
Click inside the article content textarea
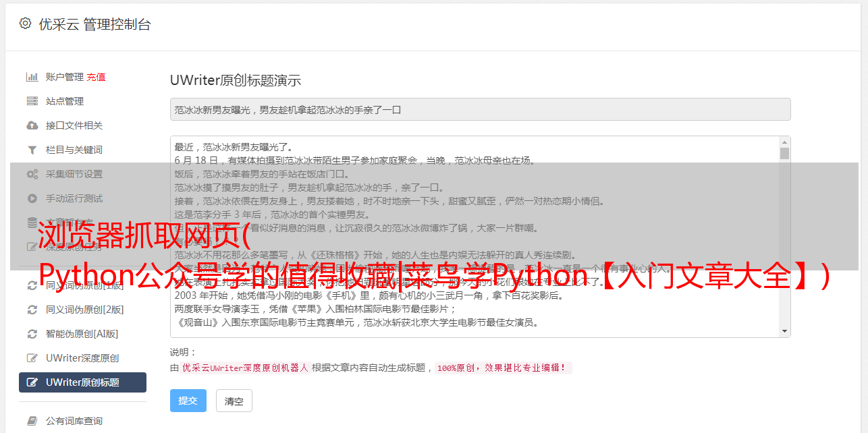click(x=475, y=237)
